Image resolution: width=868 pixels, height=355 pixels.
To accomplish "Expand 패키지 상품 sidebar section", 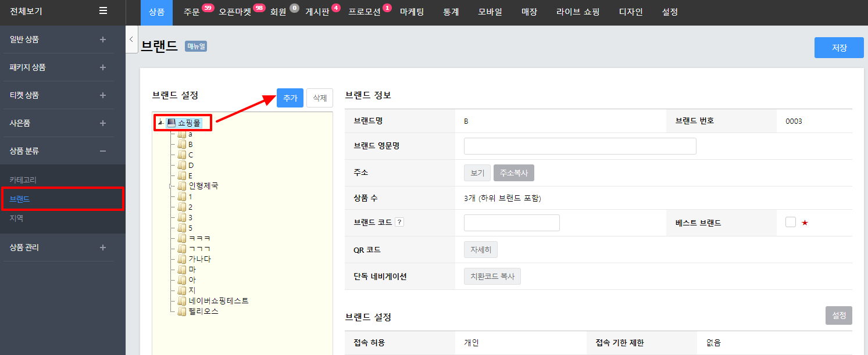I will (x=103, y=67).
